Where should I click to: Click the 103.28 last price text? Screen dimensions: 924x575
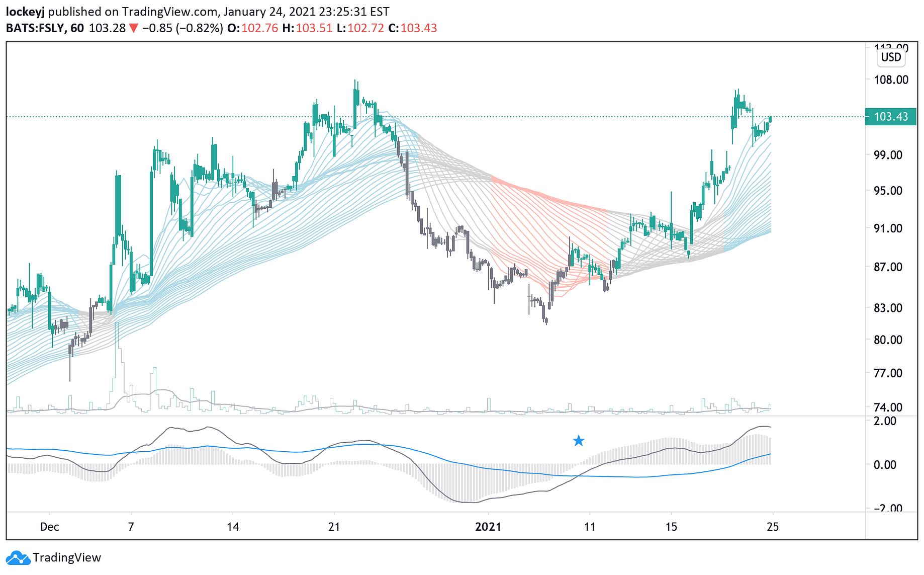tap(107, 28)
